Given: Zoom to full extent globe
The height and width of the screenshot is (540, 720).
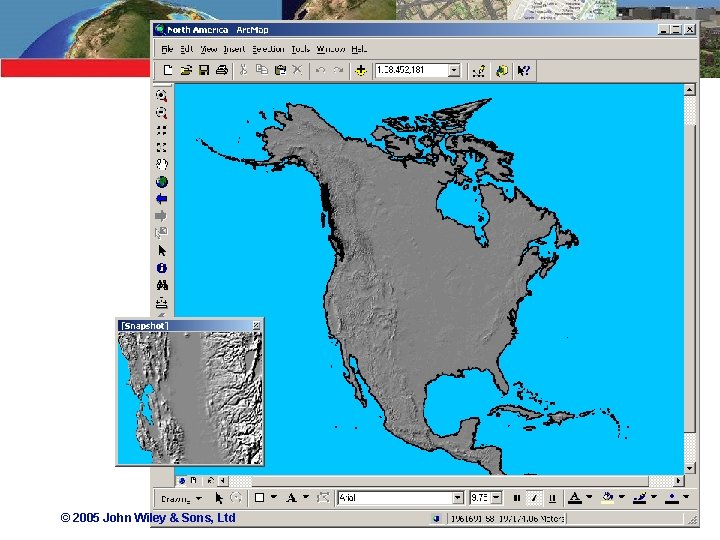Looking at the screenshot, I should 161,182.
